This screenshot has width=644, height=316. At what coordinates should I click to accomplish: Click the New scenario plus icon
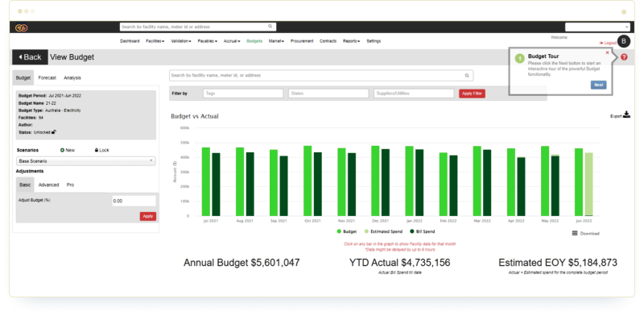[63, 150]
